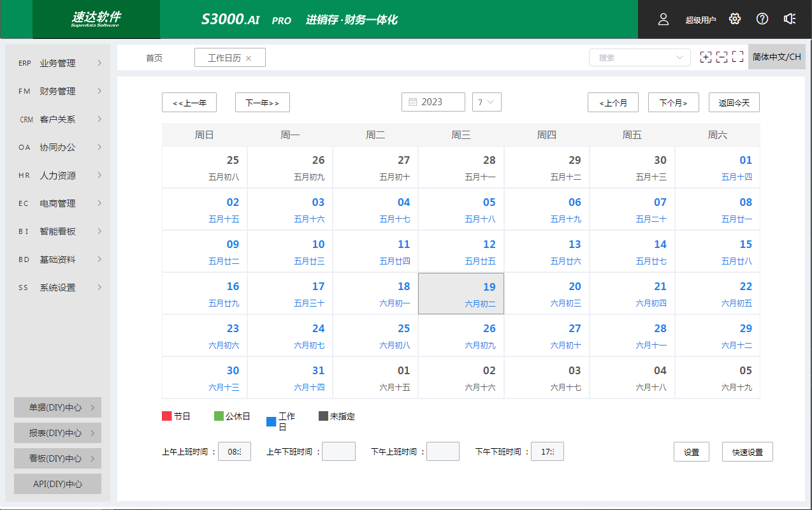This screenshot has height=510, width=812.
Task: Select day 19 in the calendar
Action: click(x=461, y=293)
